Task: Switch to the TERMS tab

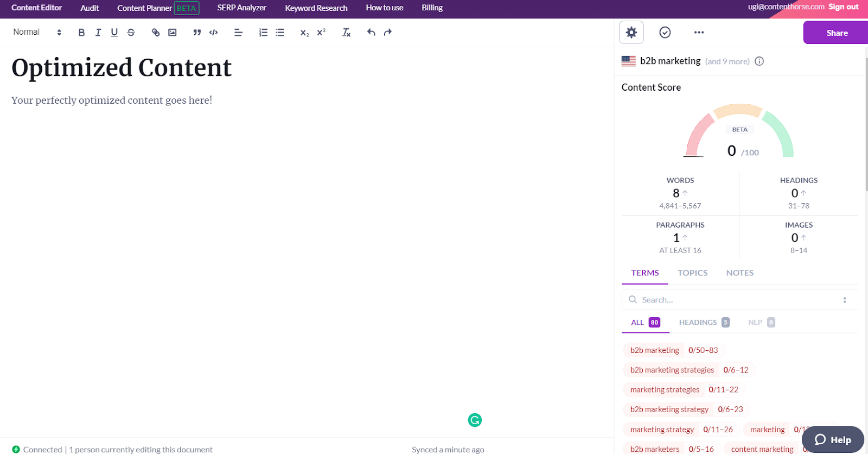Action: (x=645, y=273)
